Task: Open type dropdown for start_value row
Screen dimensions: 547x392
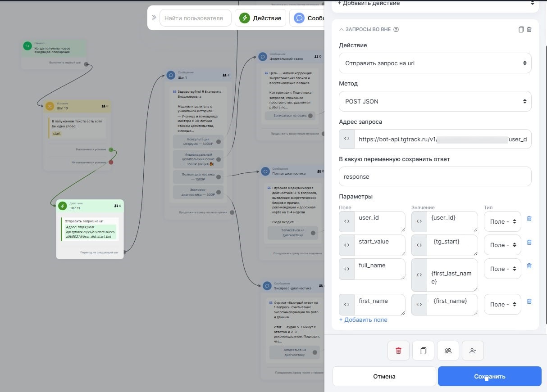Action: pyautogui.click(x=502, y=245)
